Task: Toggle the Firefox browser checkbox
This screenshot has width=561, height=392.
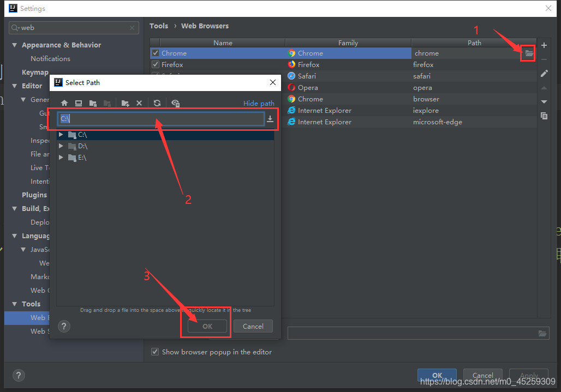Action: pyautogui.click(x=156, y=65)
